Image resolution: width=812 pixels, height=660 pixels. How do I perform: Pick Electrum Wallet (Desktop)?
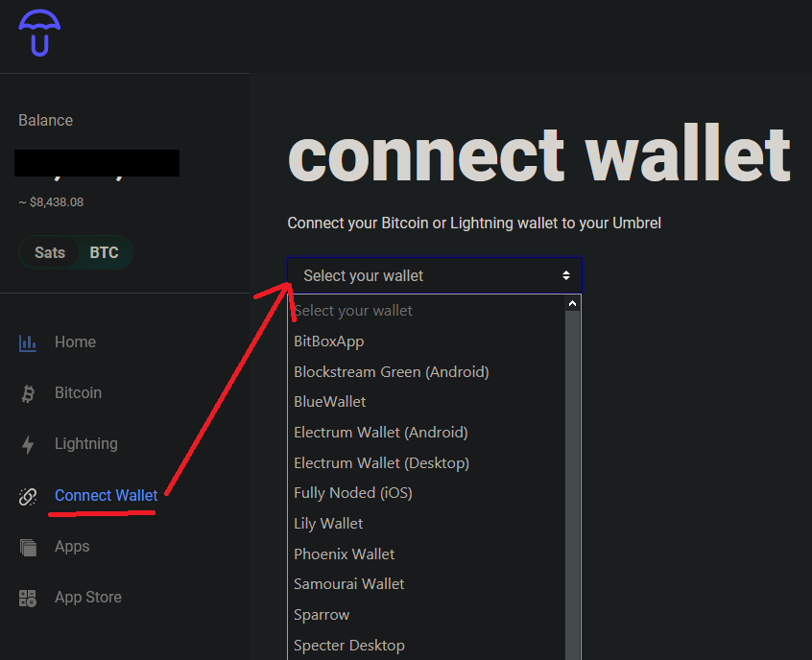click(426, 462)
